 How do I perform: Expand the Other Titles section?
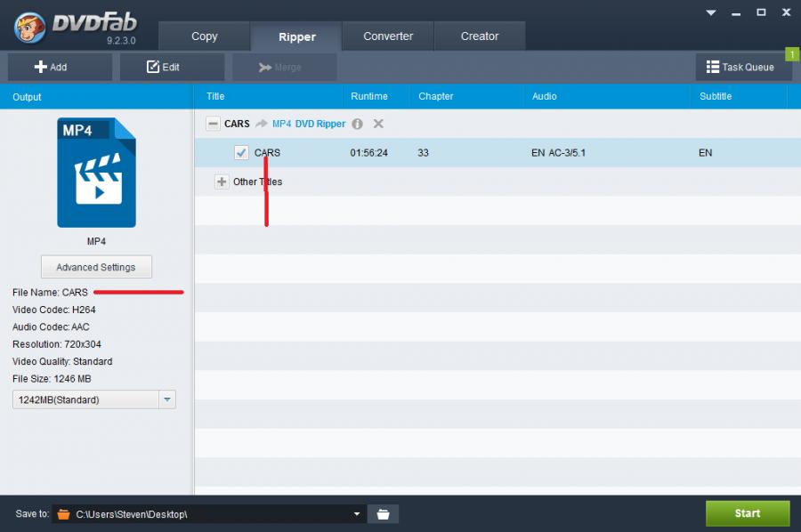222,181
